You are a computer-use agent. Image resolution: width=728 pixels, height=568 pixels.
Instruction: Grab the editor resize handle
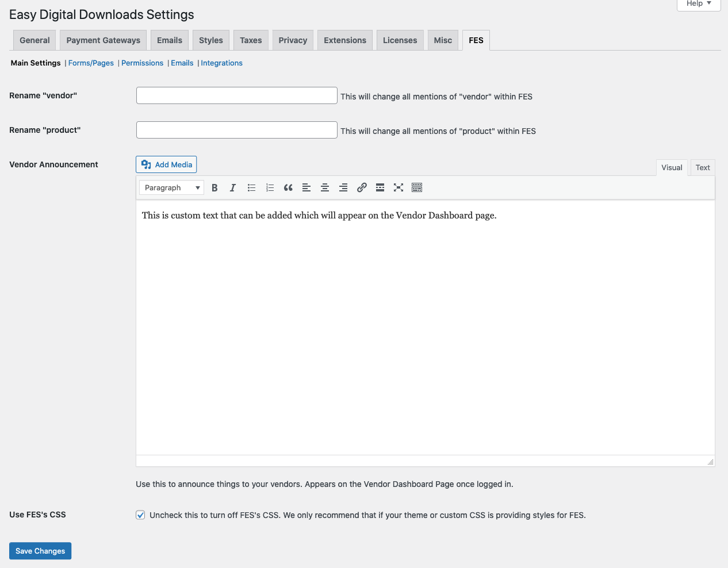(710, 462)
